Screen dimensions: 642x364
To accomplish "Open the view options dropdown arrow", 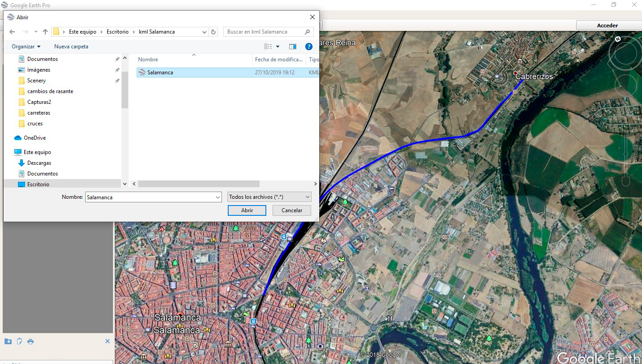I will pos(278,47).
